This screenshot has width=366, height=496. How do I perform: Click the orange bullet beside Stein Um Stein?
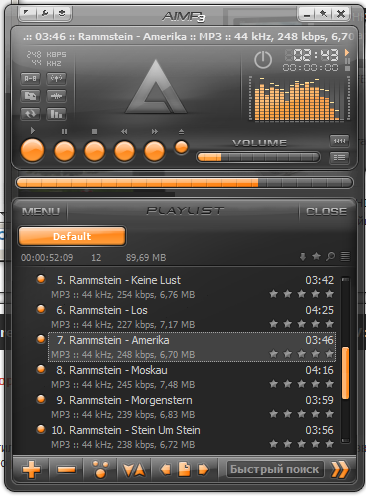[41, 429]
